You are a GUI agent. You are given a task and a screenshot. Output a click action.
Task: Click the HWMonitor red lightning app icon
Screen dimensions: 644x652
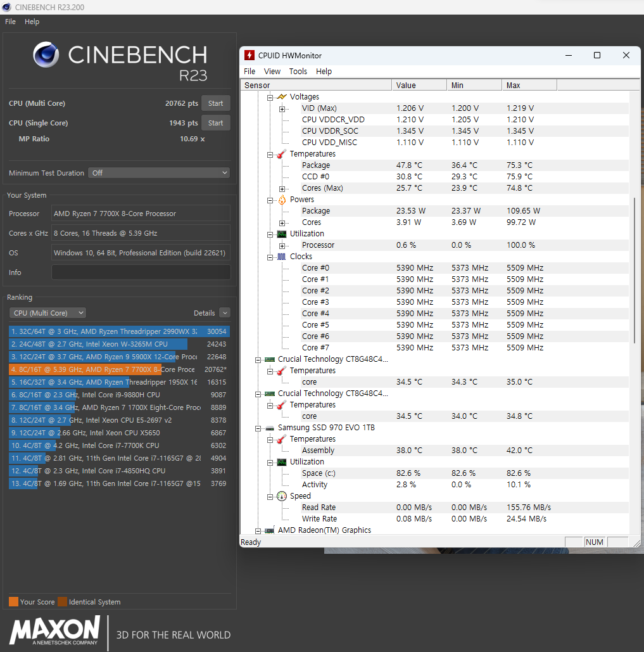(249, 55)
